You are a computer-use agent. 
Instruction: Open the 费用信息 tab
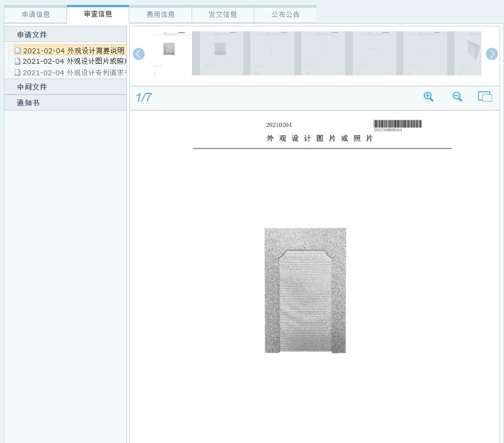(161, 15)
